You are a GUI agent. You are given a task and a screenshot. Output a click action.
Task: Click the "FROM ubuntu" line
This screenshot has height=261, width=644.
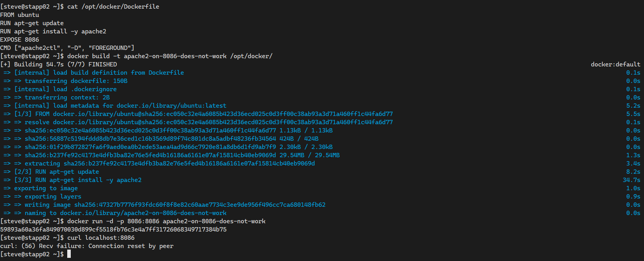[x=20, y=15]
